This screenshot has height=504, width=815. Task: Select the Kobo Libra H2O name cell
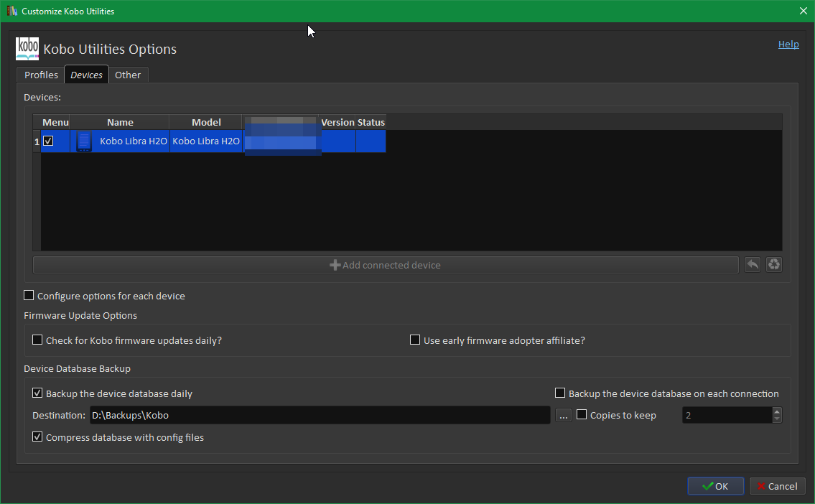point(120,141)
